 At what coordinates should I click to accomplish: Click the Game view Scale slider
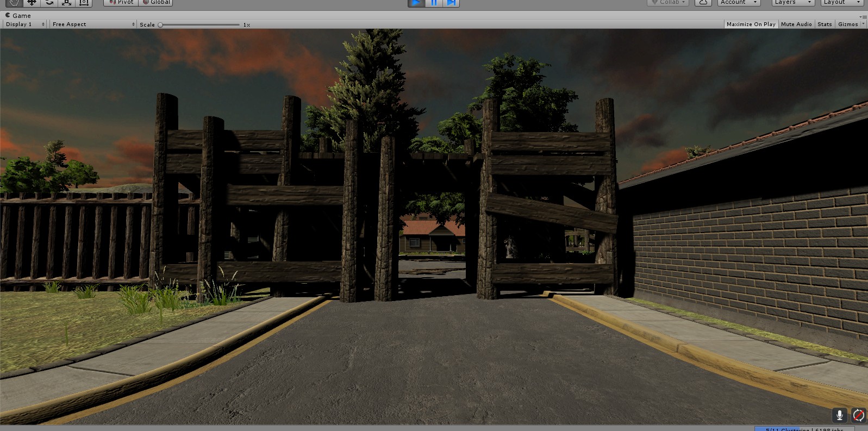click(x=199, y=25)
